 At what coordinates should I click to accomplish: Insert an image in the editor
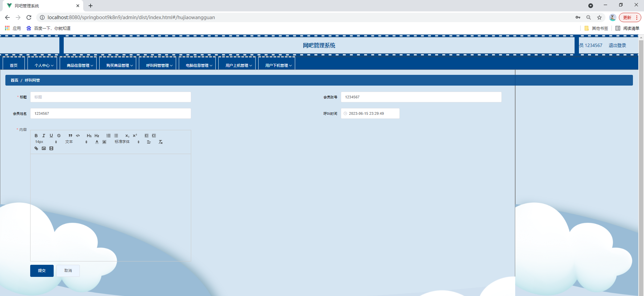(x=44, y=148)
